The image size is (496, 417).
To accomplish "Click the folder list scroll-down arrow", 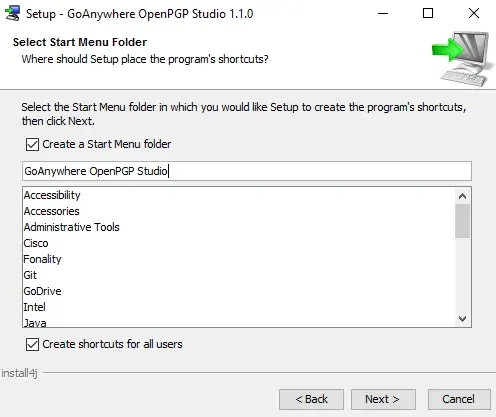I will click(x=462, y=319).
